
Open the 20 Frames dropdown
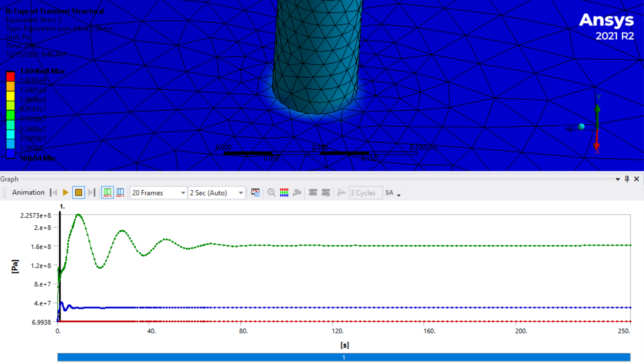pos(183,193)
